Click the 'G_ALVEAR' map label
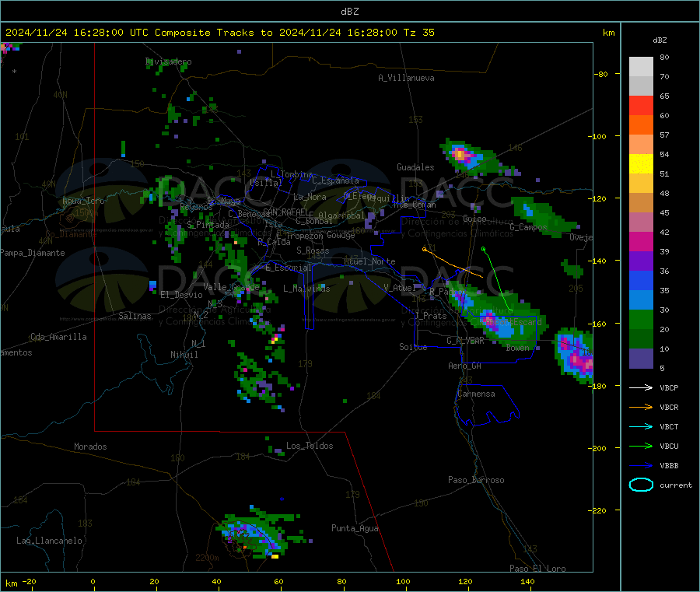Image resolution: width=700 pixels, height=592 pixels. point(465,341)
